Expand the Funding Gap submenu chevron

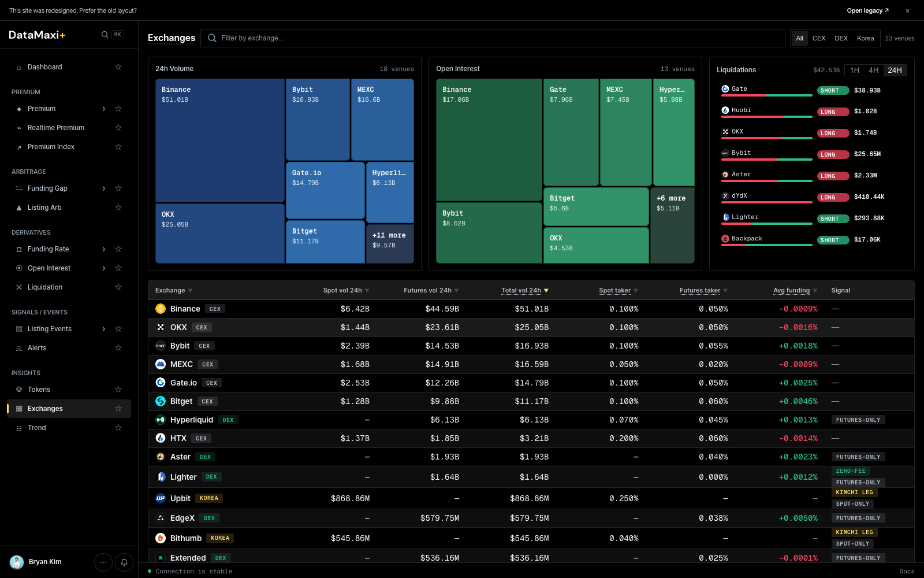(x=104, y=188)
